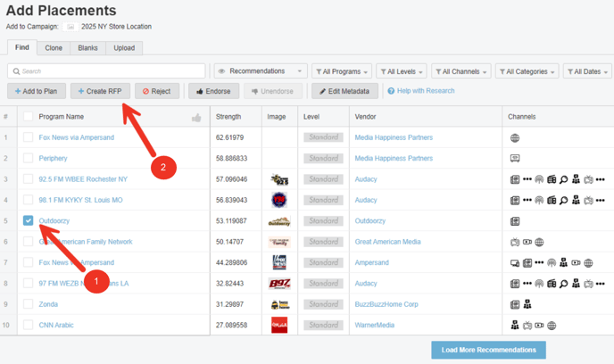Click the Edit Metadata button
614x364 pixels.
click(345, 91)
